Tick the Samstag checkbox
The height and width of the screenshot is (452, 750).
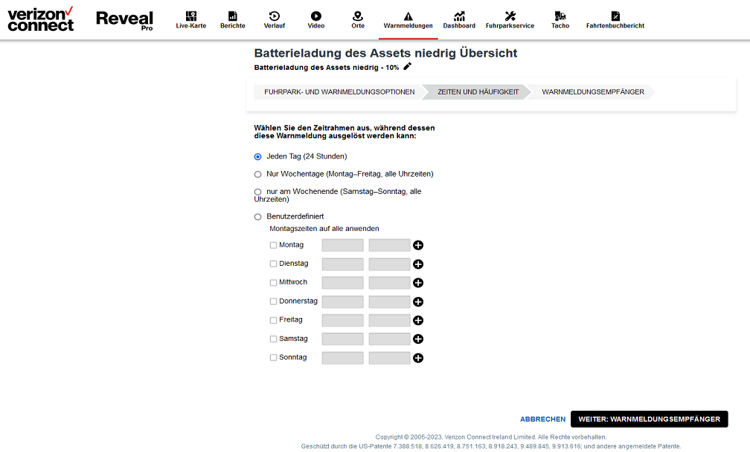(273, 339)
